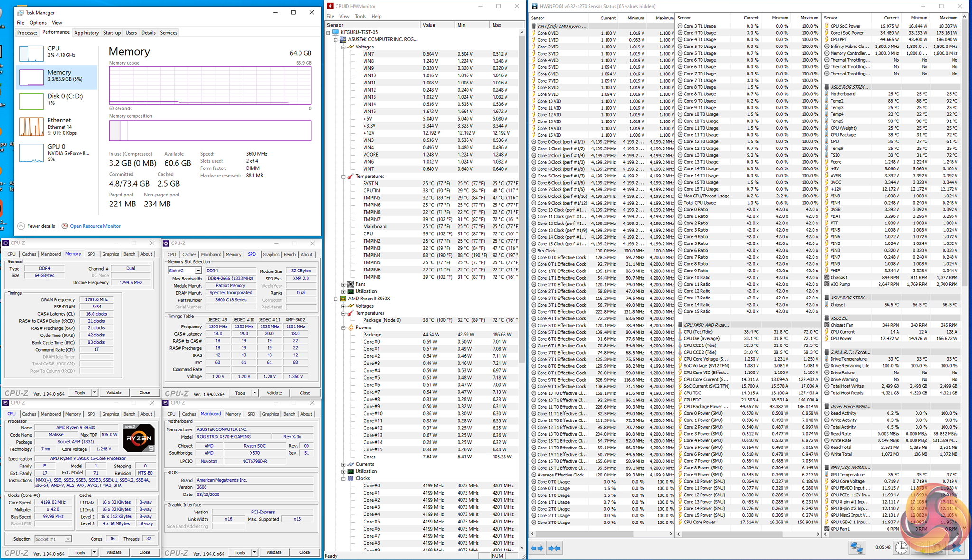972x560 pixels.
Task: Open the Slot #2 dropdown in CPU-Z SPD
Action: (198, 271)
